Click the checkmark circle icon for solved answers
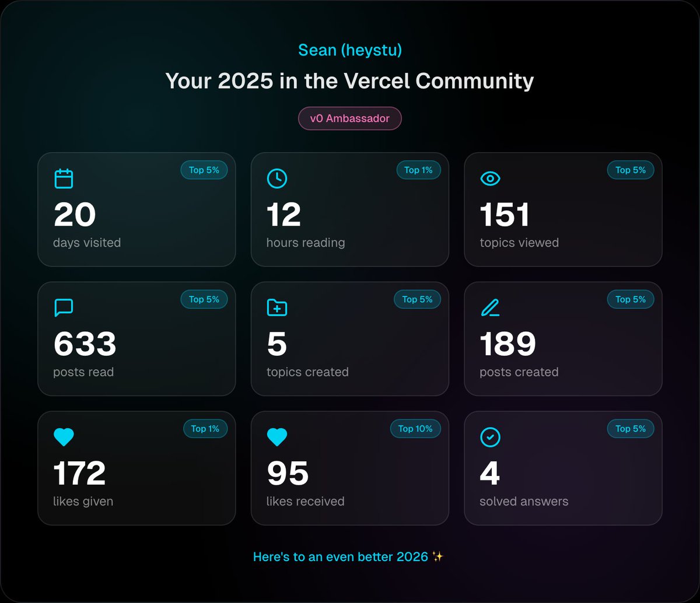 (x=490, y=437)
